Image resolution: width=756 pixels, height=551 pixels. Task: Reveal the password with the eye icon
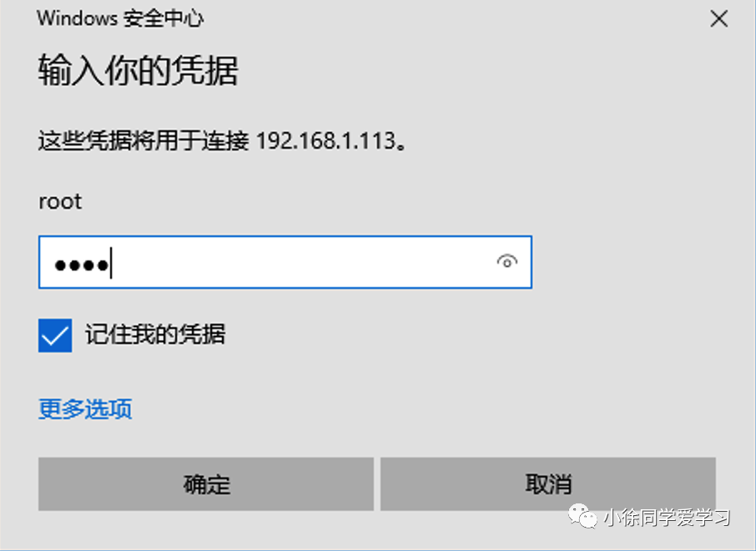(507, 261)
